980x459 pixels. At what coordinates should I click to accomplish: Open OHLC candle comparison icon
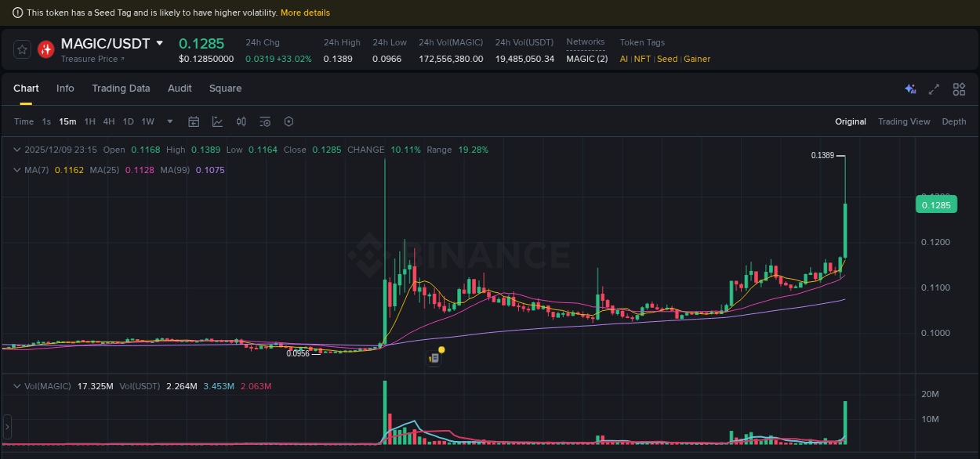(x=241, y=121)
